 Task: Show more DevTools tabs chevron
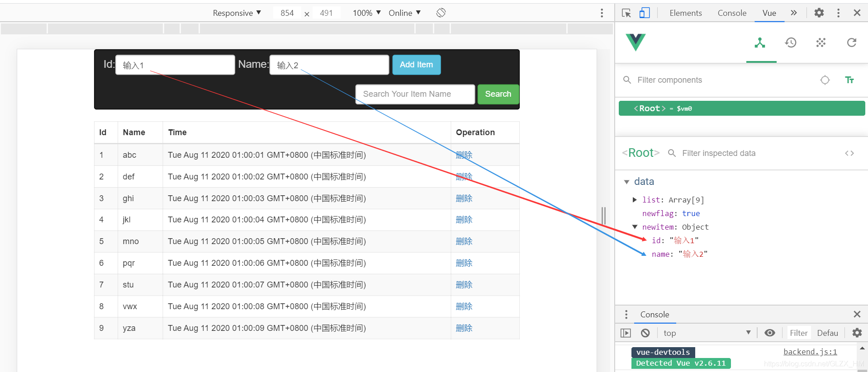(794, 13)
